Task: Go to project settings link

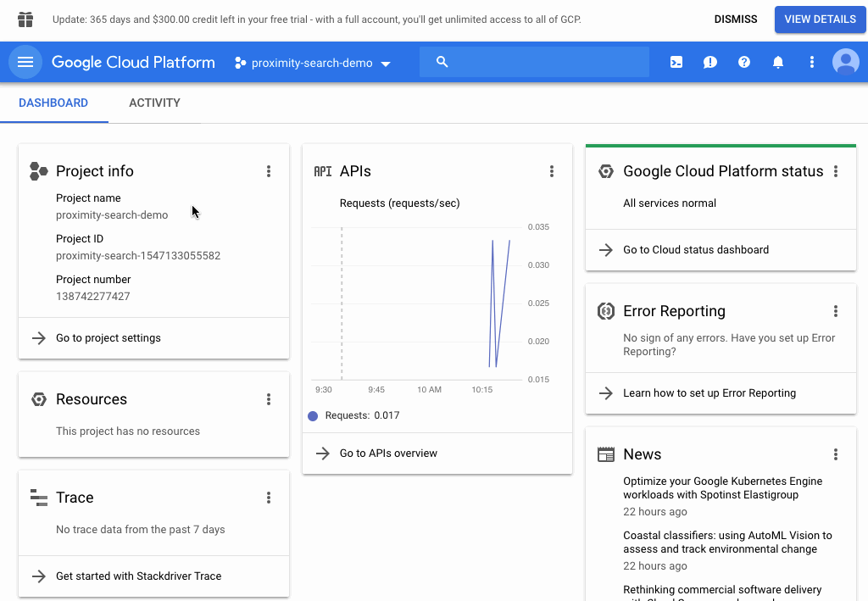Action: tap(108, 338)
